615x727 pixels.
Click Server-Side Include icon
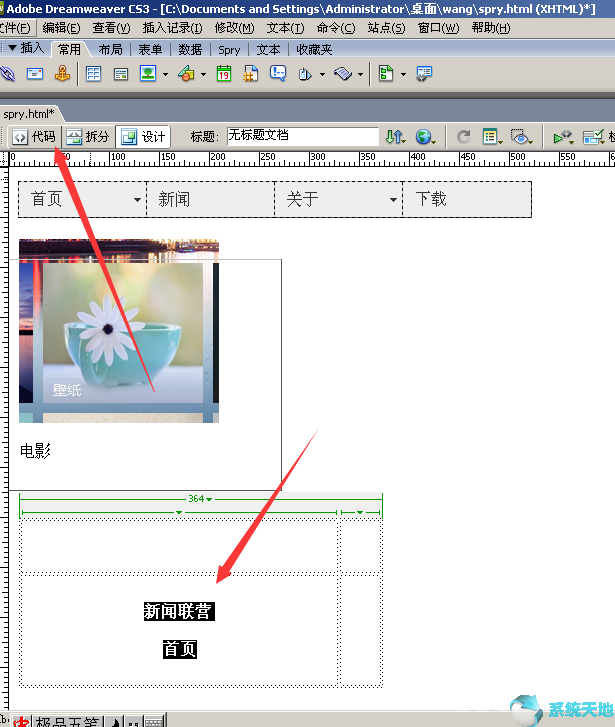point(250,74)
